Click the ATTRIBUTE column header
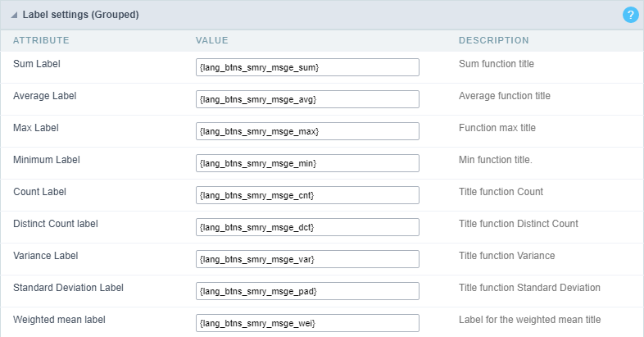Viewport: 644px width, 337px height. tap(41, 40)
